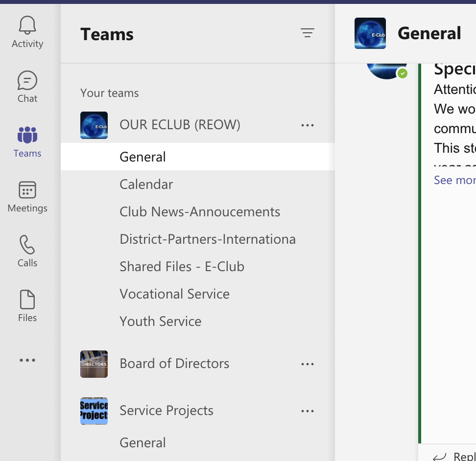Image resolution: width=476 pixels, height=461 pixels.
Task: Click the Service Projects team thumbnail
Action: 94,411
